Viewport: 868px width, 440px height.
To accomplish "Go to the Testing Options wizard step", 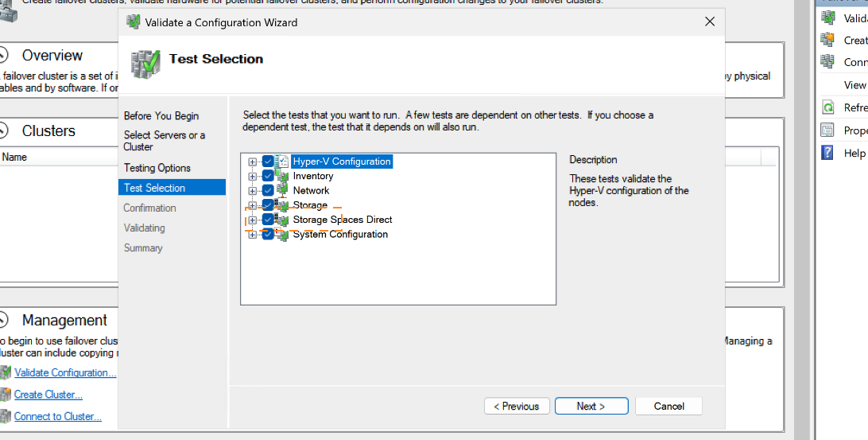I will [x=157, y=168].
